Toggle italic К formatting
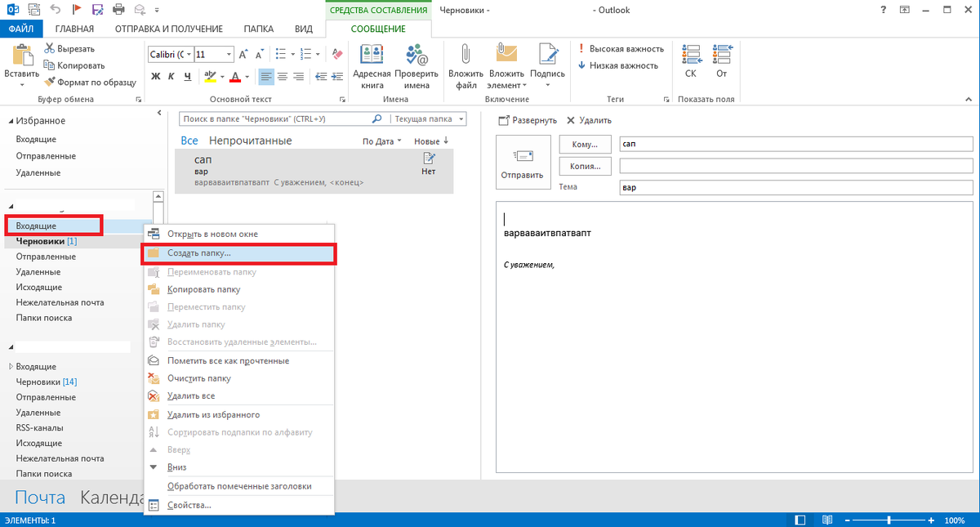980x527 pixels. [172, 77]
